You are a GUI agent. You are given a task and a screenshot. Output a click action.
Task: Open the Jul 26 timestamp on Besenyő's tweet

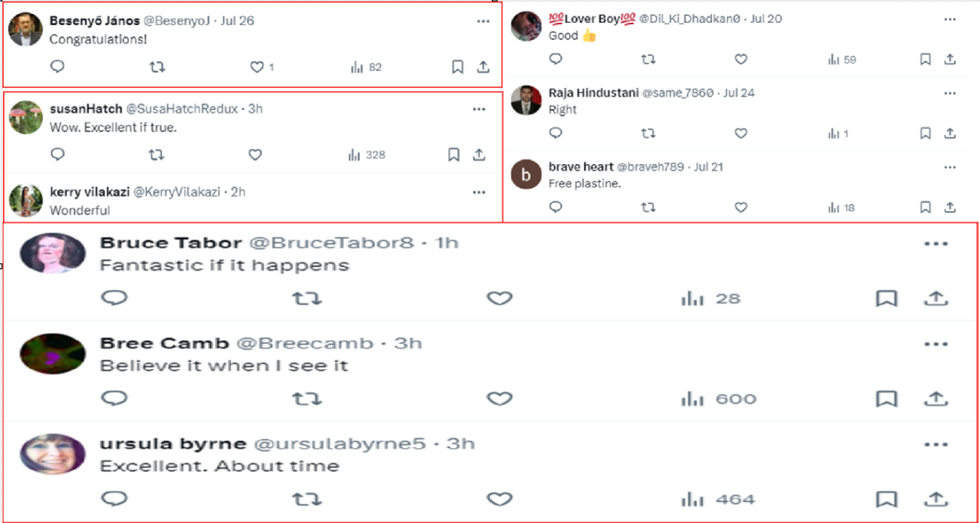point(237,21)
